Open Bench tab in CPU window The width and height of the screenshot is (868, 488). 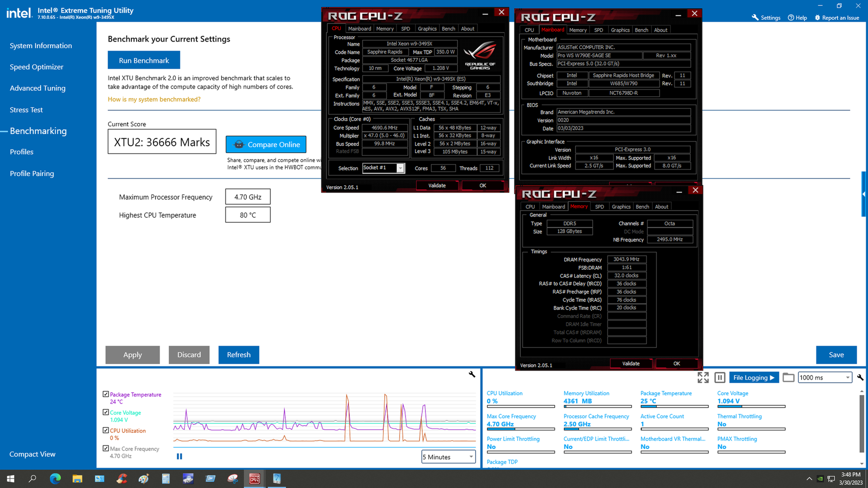(x=448, y=28)
